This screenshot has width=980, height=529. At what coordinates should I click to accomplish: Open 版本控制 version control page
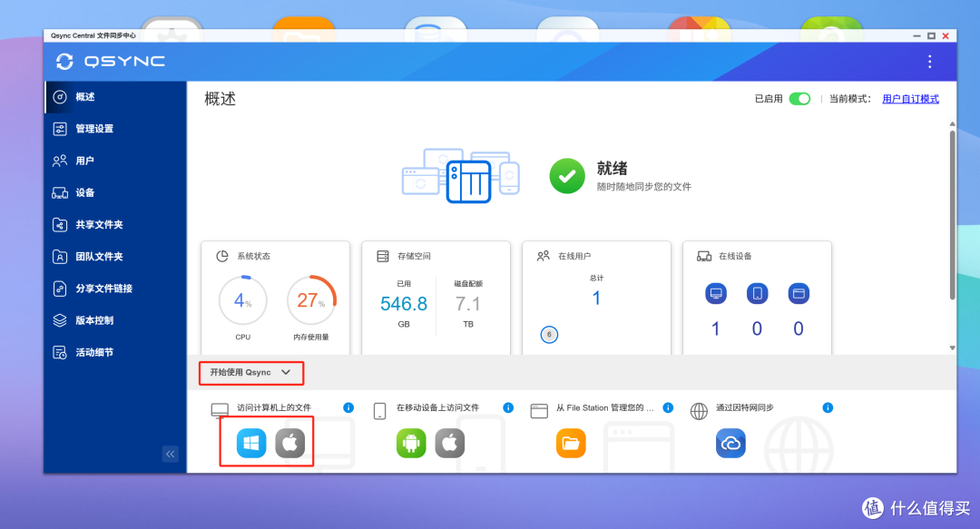point(115,320)
